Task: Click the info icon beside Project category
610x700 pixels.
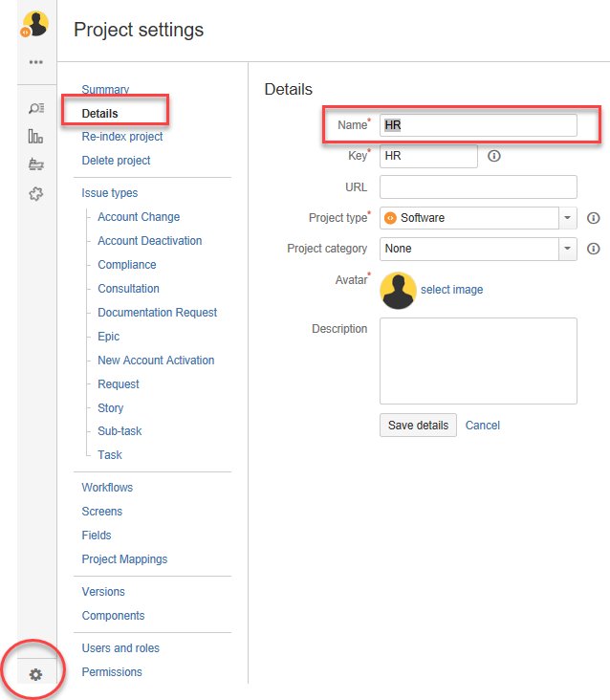Action: click(x=593, y=249)
